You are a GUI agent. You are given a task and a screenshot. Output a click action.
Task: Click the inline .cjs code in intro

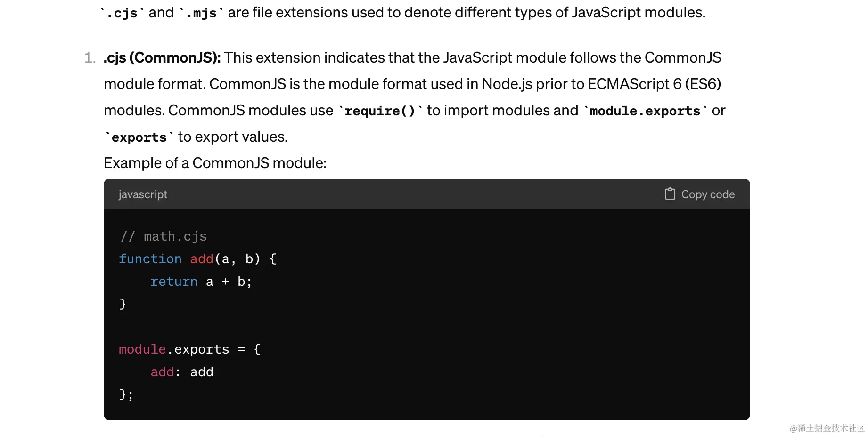click(x=122, y=13)
